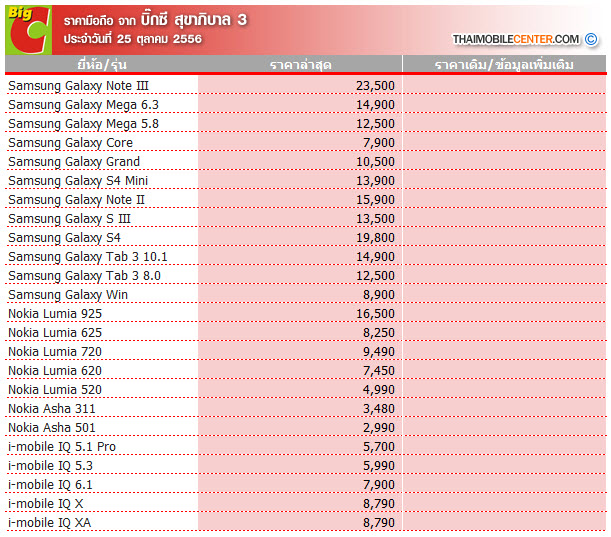Select the Nokia Lumia 520 name
Viewport: 611px width, 537px height.
[55, 390]
